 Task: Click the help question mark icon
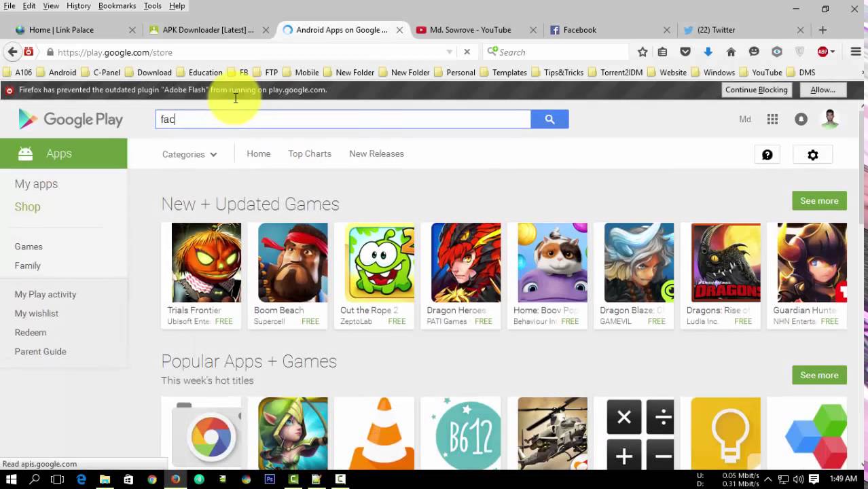[x=767, y=155]
